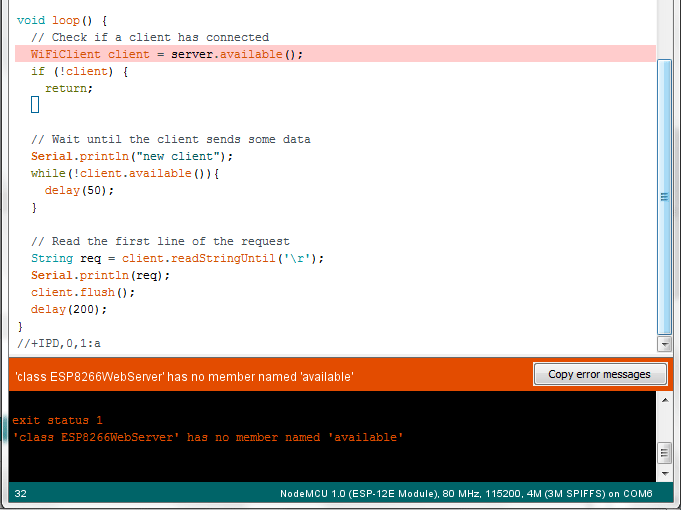Click the console scrollbar down arrow

click(x=665, y=472)
